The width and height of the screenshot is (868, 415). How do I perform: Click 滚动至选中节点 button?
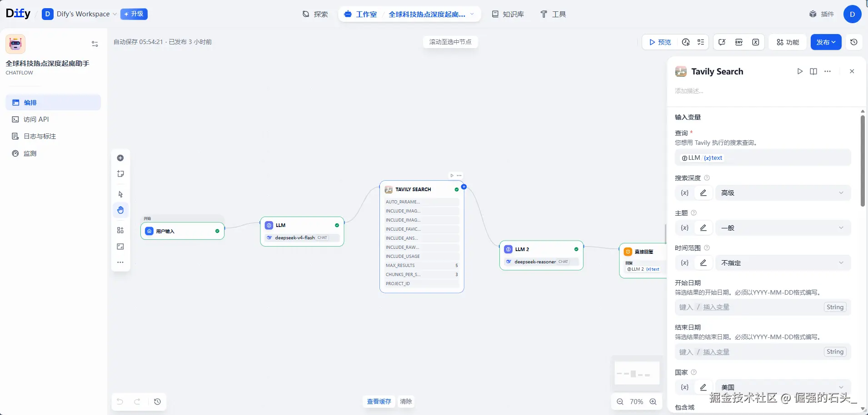click(x=450, y=42)
